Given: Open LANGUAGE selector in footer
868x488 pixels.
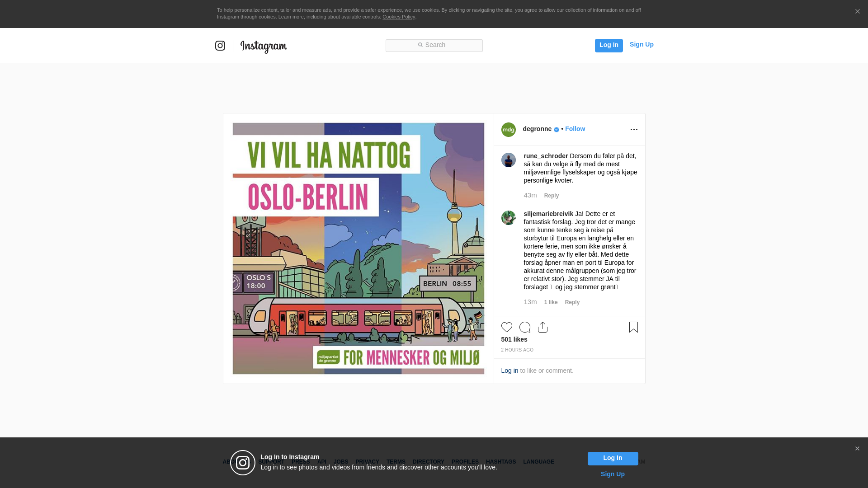Looking at the screenshot, I should click(x=539, y=462).
